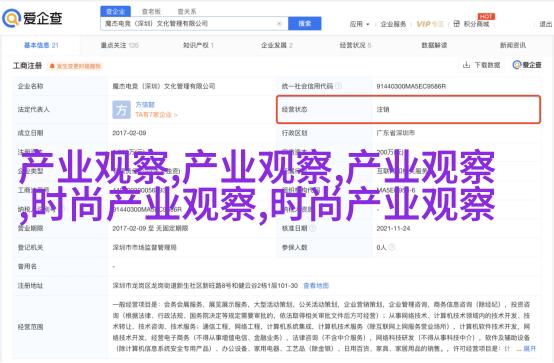Viewport: 554px width, 363px height.
Task: Select the 查企业 search tab
Action: (115, 11)
